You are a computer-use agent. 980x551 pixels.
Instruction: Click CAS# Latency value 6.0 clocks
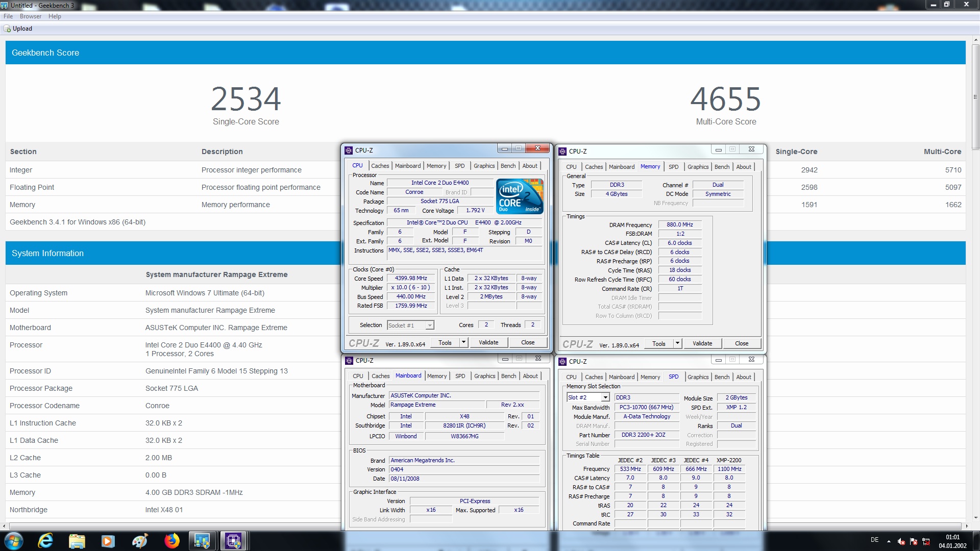(680, 243)
